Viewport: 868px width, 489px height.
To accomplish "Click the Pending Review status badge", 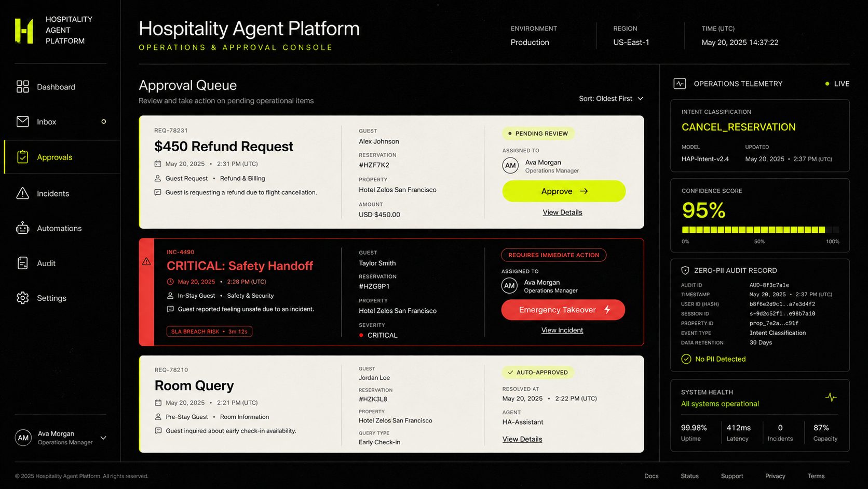I will (x=538, y=134).
